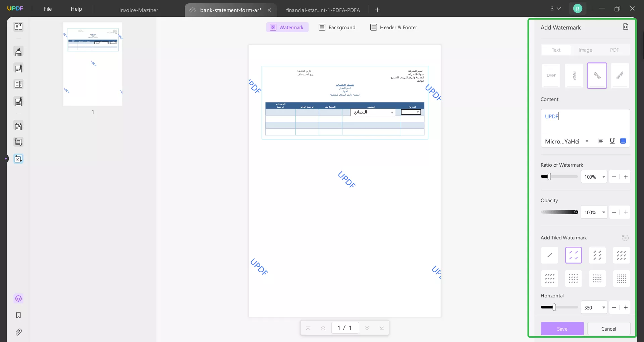The height and width of the screenshot is (342, 644).
Task: Go to the previous page
Action: tap(323, 328)
